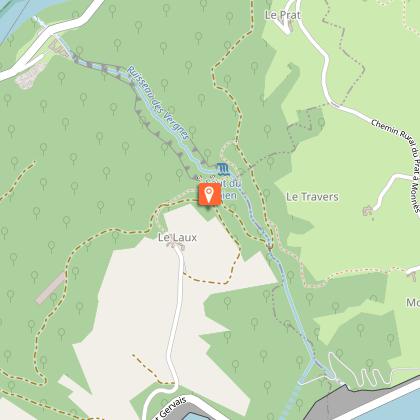Image resolution: width=420 pixels, height=420 pixels.
Task: Select the building icon near Le Travers
Action: (367, 211)
